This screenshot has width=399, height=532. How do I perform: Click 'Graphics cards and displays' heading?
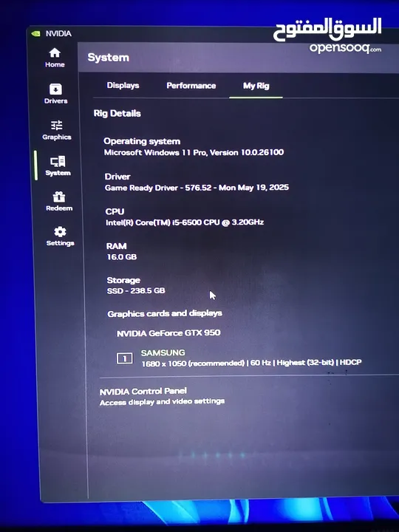(x=165, y=313)
